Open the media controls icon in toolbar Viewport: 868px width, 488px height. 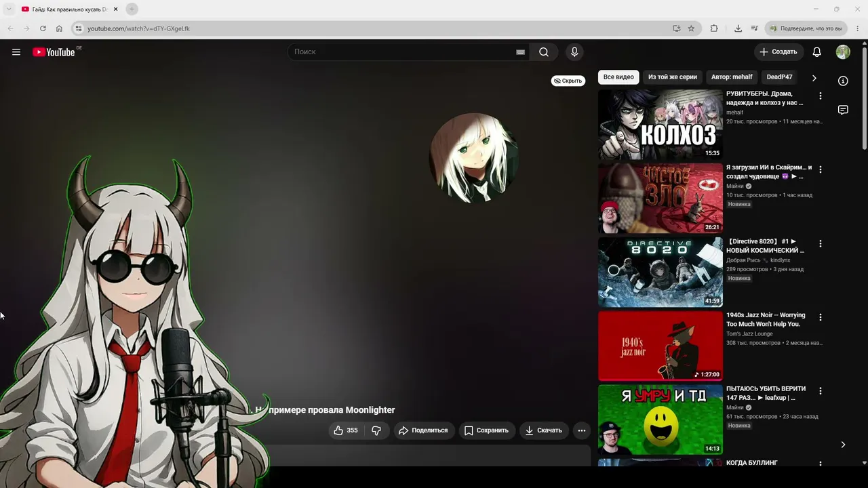click(x=755, y=28)
